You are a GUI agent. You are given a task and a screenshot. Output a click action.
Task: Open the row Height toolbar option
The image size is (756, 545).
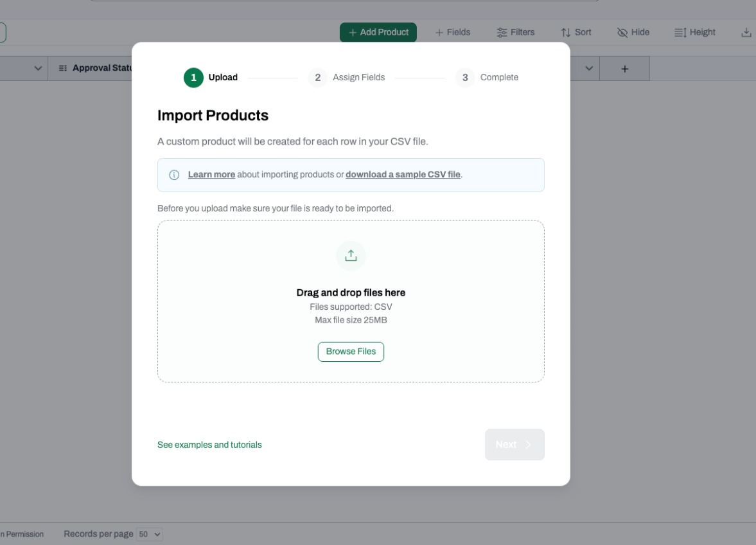[695, 32]
